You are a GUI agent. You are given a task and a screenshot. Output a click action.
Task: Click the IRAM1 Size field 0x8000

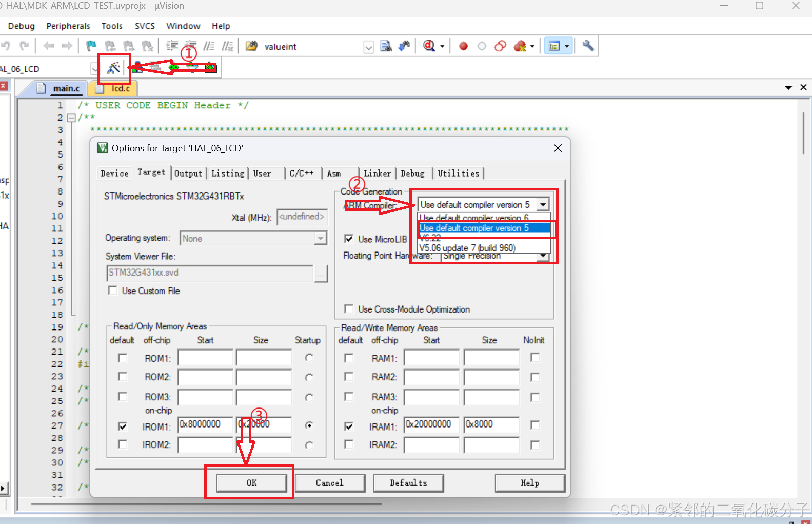coord(491,424)
